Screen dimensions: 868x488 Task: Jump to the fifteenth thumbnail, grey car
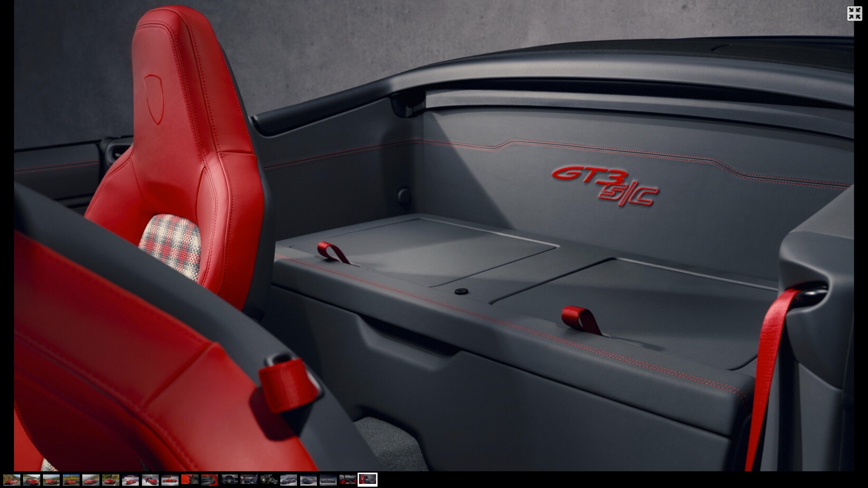tap(288, 480)
